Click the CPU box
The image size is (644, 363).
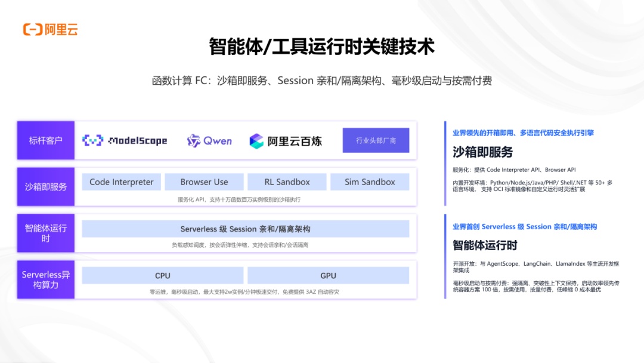pyautogui.click(x=163, y=275)
